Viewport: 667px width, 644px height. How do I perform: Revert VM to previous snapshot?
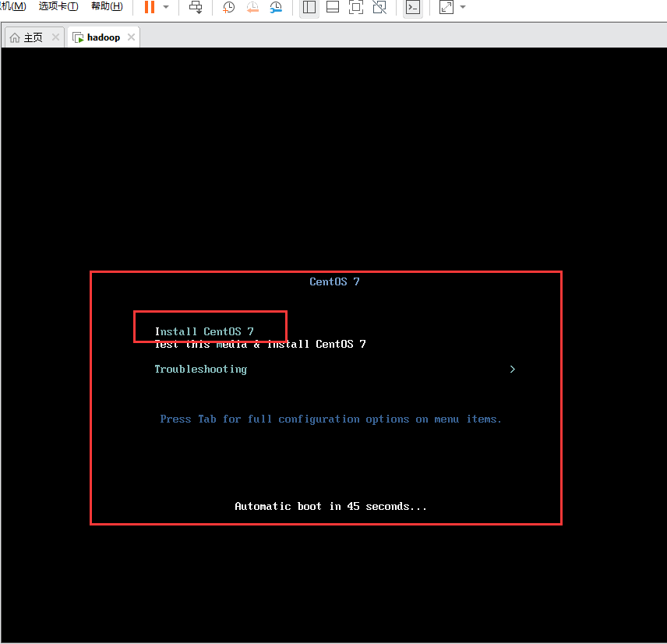252,7
